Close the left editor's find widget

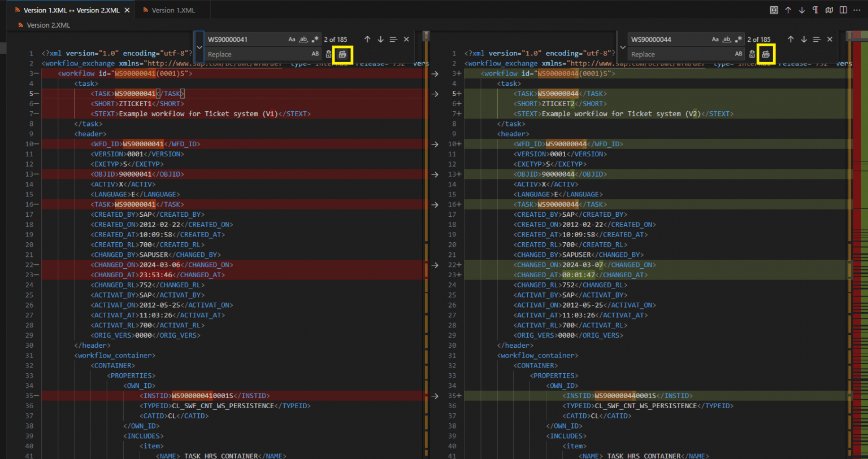click(406, 39)
